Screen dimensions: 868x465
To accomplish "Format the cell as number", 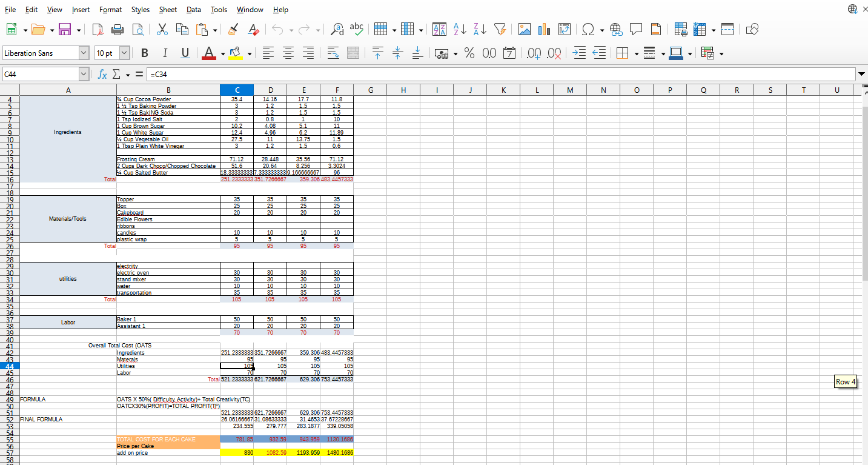I will pyautogui.click(x=489, y=53).
